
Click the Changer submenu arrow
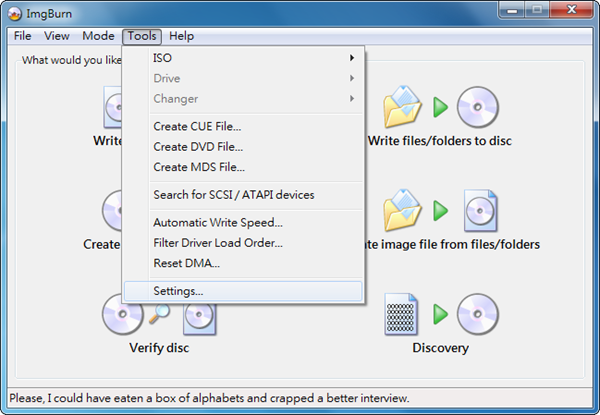(352, 99)
